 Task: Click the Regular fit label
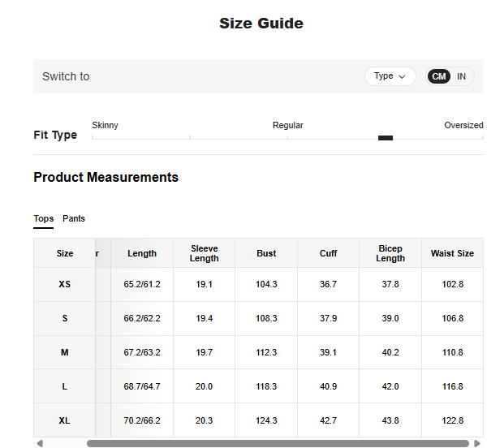point(287,125)
